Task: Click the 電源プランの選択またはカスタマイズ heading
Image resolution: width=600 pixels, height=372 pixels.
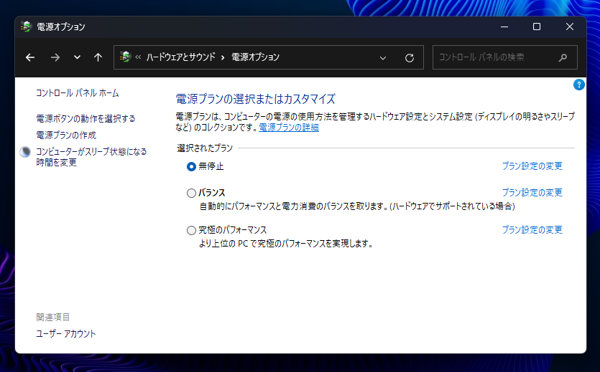Action: [256, 99]
